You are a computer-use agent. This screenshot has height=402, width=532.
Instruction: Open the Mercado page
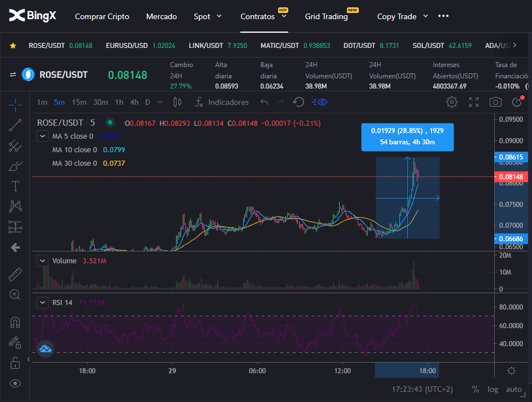click(x=161, y=16)
